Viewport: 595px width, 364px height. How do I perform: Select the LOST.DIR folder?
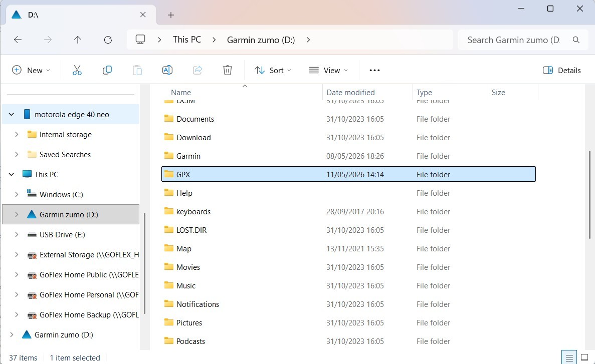[348, 230]
